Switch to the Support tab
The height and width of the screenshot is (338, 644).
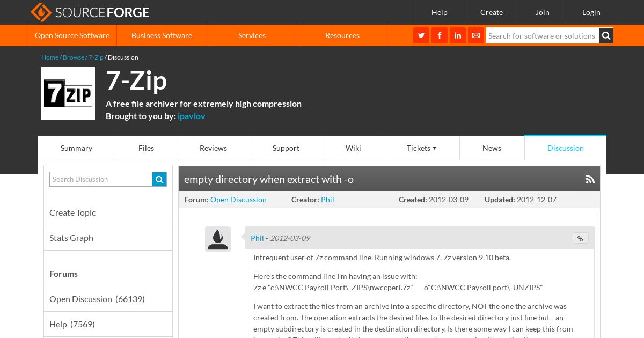point(286,148)
